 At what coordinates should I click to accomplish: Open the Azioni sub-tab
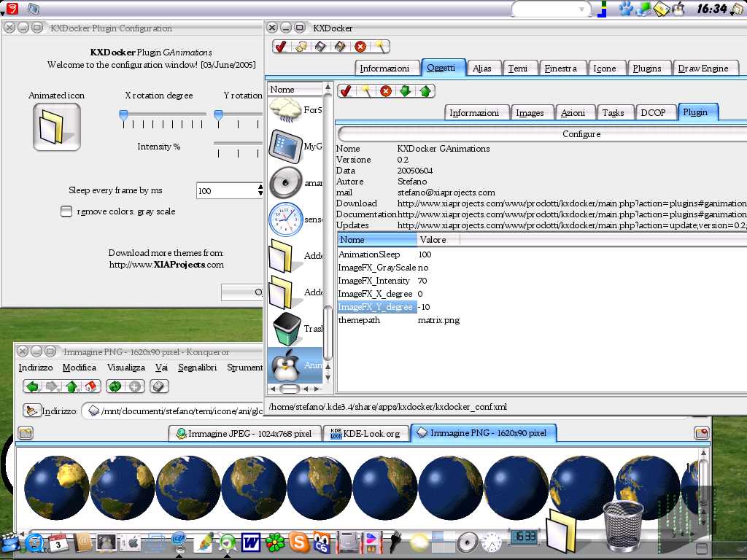(573, 112)
